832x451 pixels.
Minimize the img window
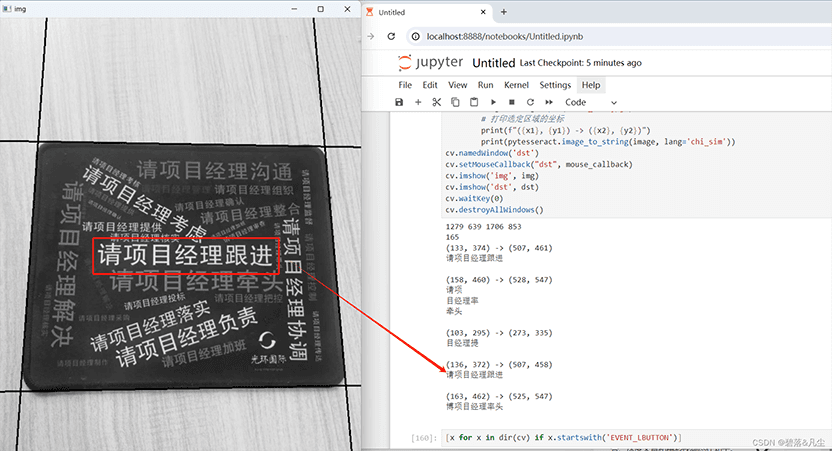[x=294, y=9]
